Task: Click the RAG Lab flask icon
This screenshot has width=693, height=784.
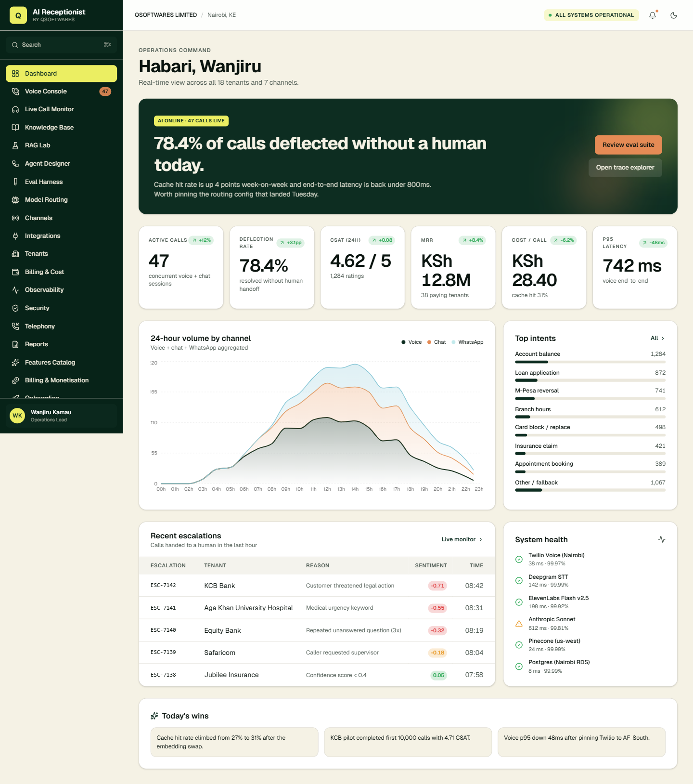Action: click(15, 145)
